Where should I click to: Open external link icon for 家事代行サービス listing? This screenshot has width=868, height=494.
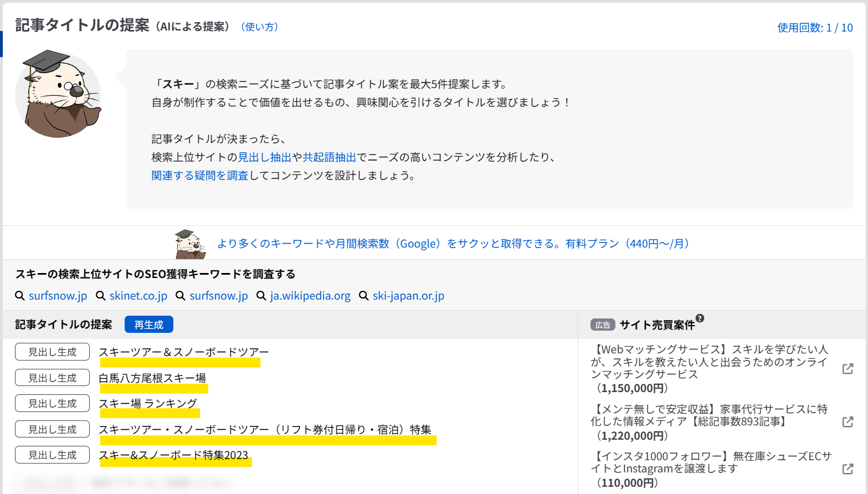(x=848, y=422)
